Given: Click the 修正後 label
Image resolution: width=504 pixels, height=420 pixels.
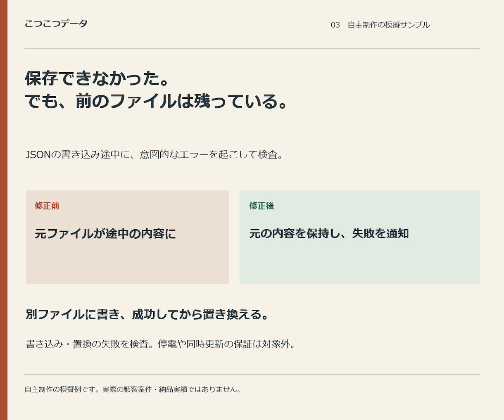Looking at the screenshot, I should point(262,206).
